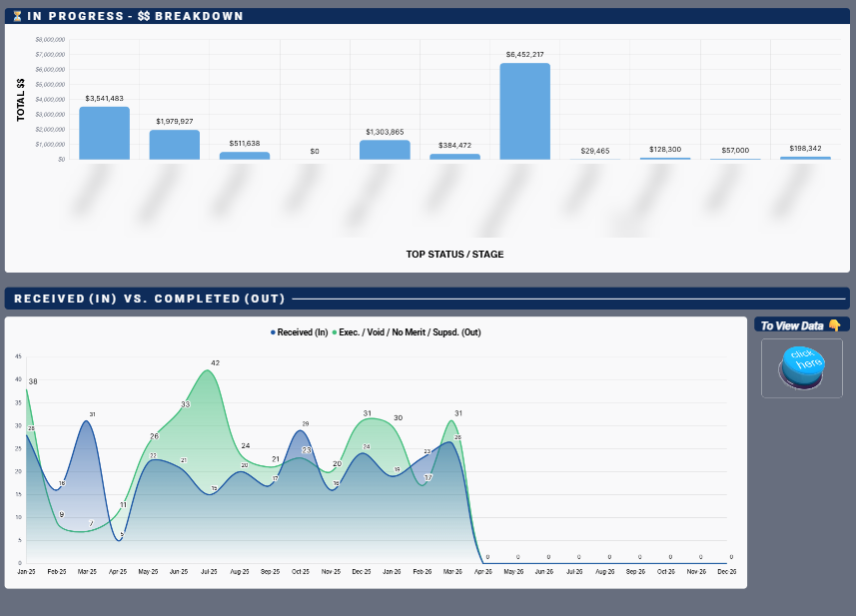Screen dimensions: 856x616
Task: Click the Received (In) vs. Completed (Out) header
Action: coord(150,299)
